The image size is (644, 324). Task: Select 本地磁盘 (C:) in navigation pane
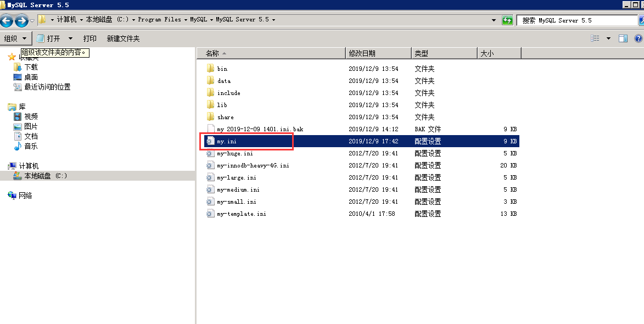coord(46,175)
